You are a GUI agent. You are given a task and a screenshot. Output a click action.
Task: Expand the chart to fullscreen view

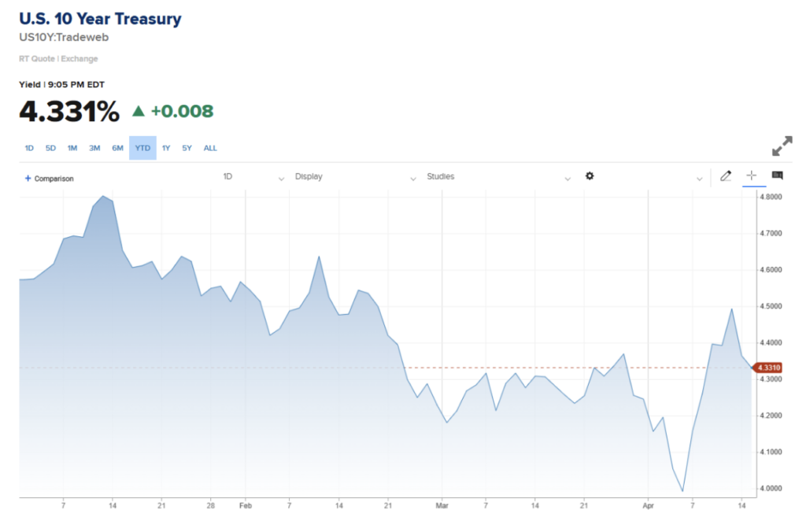coord(782,146)
